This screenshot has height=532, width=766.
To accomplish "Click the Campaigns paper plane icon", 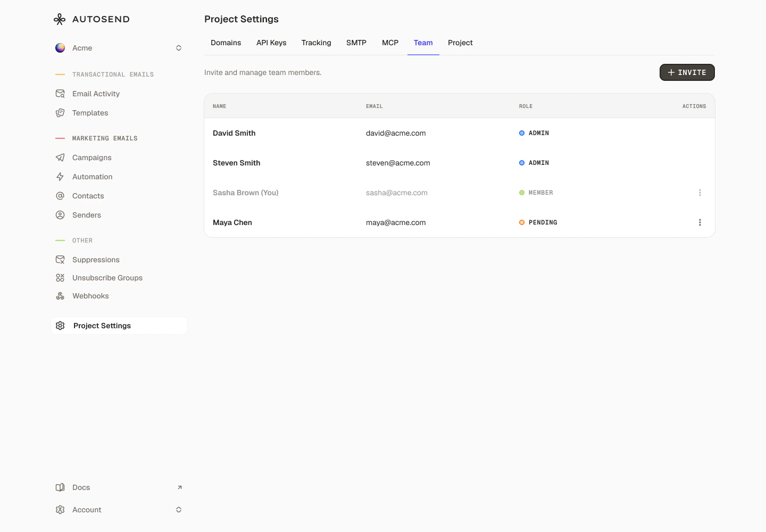I will coord(60,157).
